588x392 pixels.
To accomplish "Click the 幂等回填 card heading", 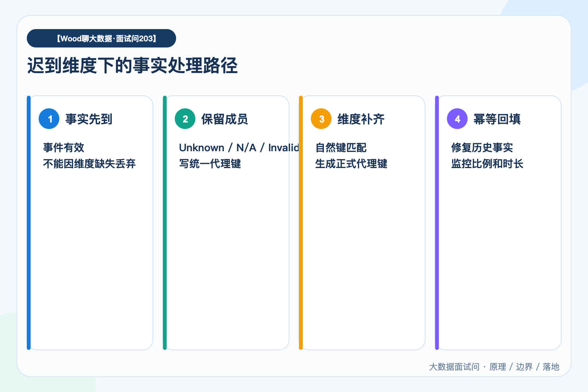I will [497, 119].
